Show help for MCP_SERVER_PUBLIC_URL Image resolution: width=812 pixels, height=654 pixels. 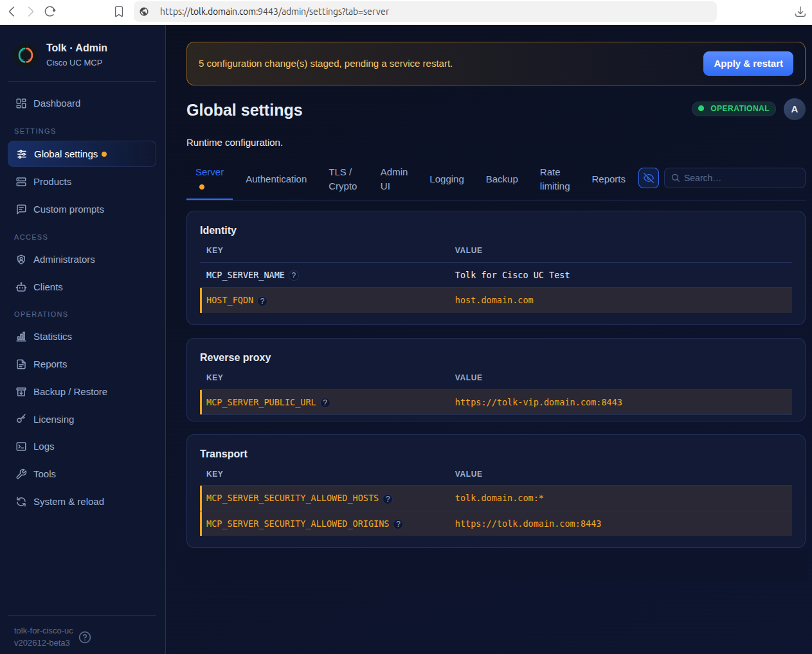[325, 403]
